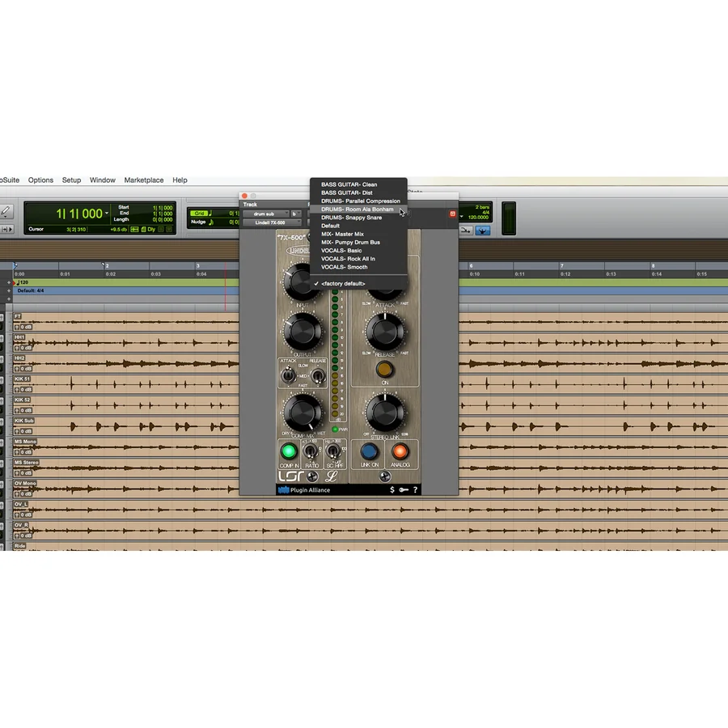Image resolution: width=728 pixels, height=728 pixels.
Task: Toggle the green COMP IN button
Action: (289, 451)
